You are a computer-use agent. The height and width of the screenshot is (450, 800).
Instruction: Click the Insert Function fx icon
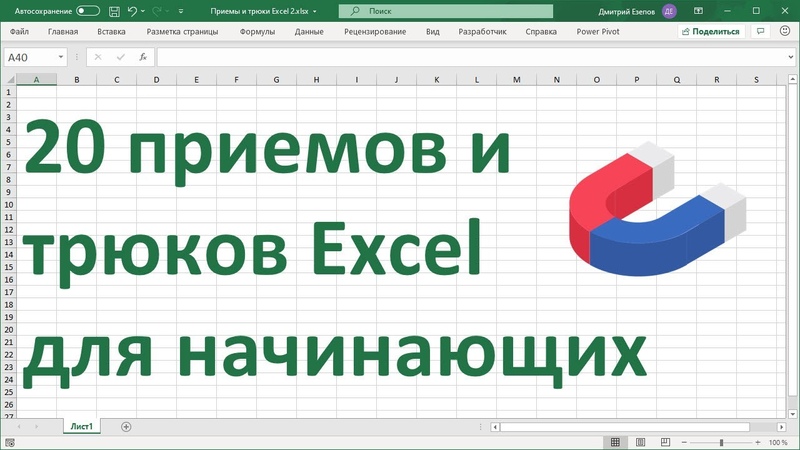(x=143, y=57)
